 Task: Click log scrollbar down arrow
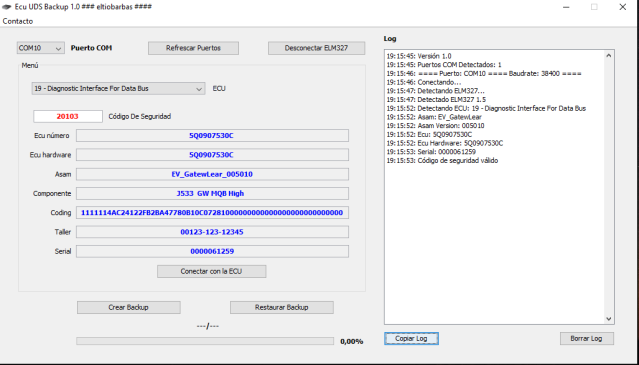(x=609, y=319)
